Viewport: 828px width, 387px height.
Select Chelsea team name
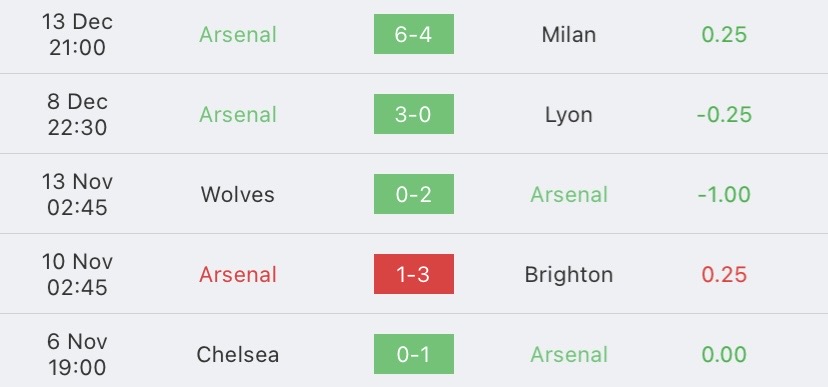click(238, 355)
